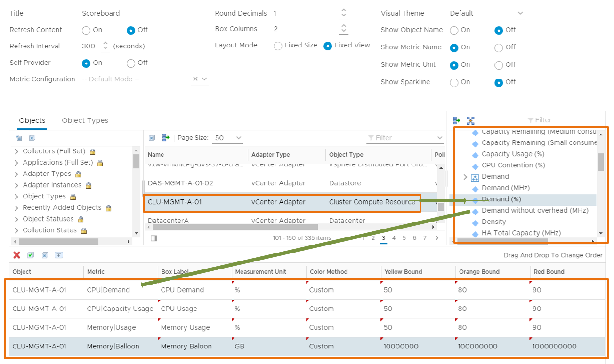Sort the object list by Name column
The width and height of the screenshot is (614, 364).
pyautogui.click(x=196, y=155)
